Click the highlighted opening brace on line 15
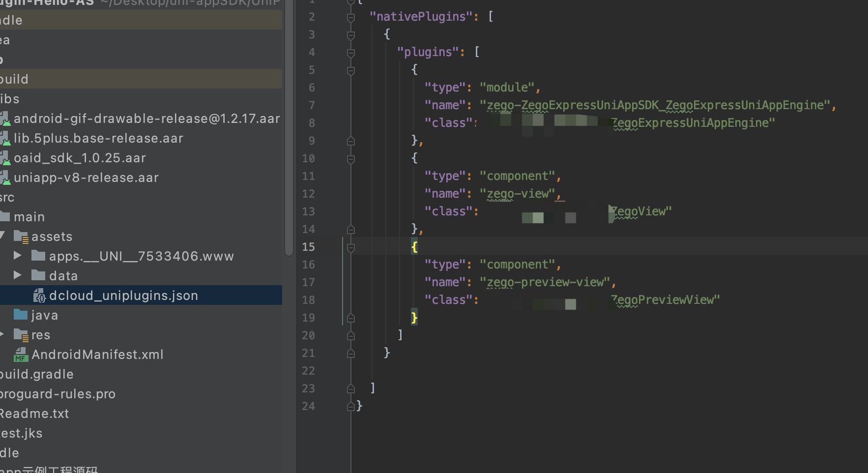The width and height of the screenshot is (868, 473). [414, 247]
